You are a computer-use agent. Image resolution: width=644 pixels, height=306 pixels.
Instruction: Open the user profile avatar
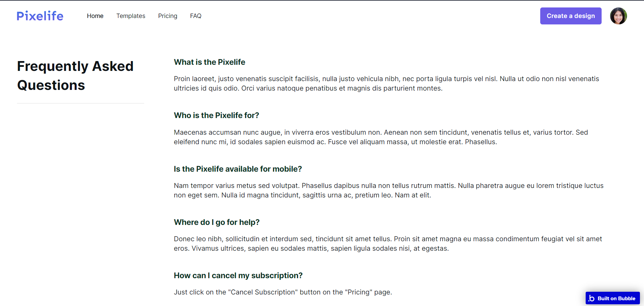click(x=618, y=16)
